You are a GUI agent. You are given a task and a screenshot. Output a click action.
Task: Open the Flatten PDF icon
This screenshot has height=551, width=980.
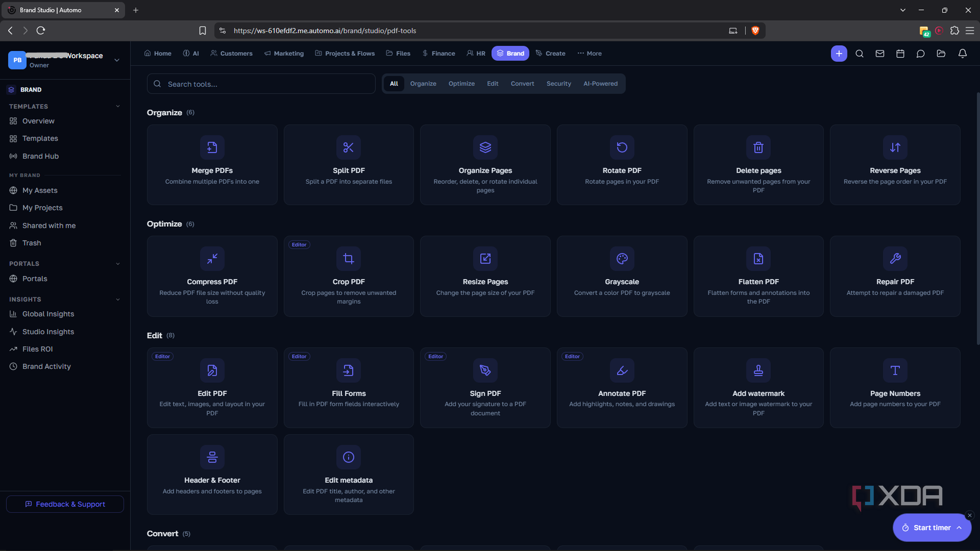pos(758,259)
